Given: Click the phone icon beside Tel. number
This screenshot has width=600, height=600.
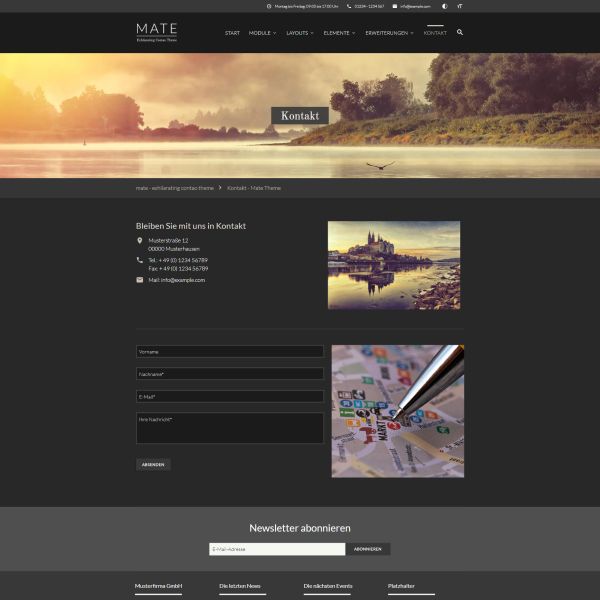Looking at the screenshot, I should [x=140, y=260].
